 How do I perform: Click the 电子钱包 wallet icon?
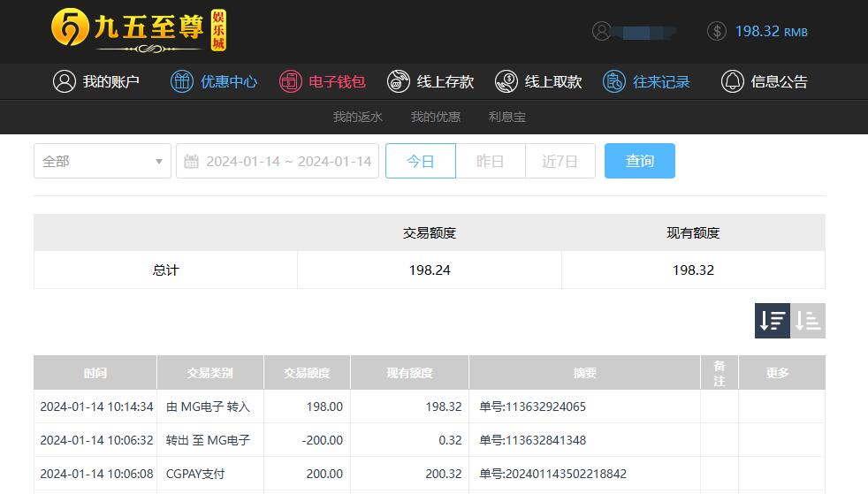tap(290, 81)
